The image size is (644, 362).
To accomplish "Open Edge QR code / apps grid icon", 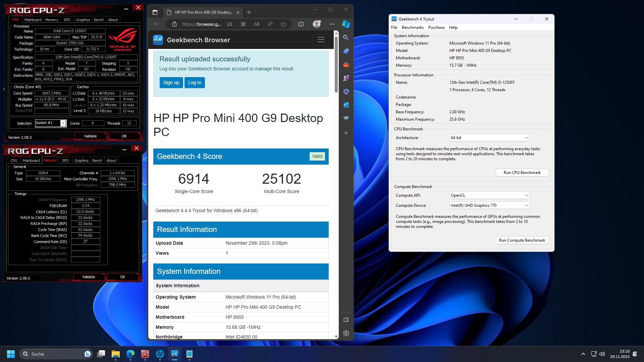I will point(243,24).
